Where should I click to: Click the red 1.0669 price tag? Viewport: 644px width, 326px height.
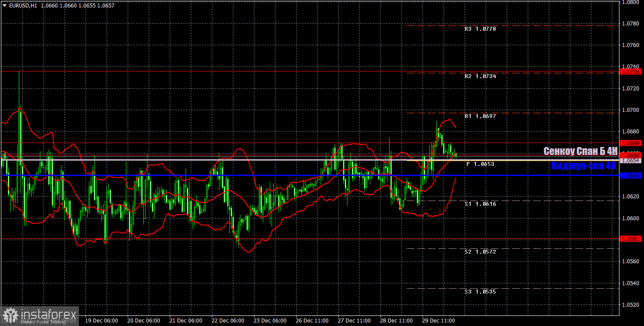click(631, 143)
